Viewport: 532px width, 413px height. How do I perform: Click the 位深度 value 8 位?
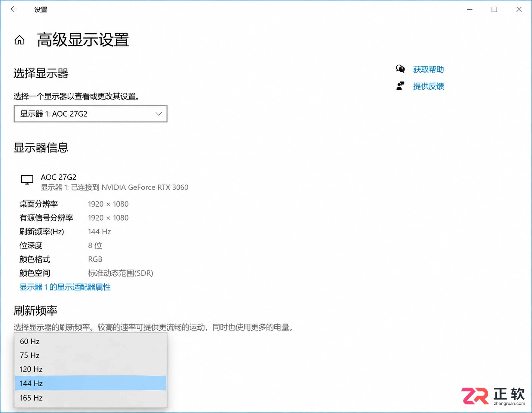pyautogui.click(x=95, y=246)
